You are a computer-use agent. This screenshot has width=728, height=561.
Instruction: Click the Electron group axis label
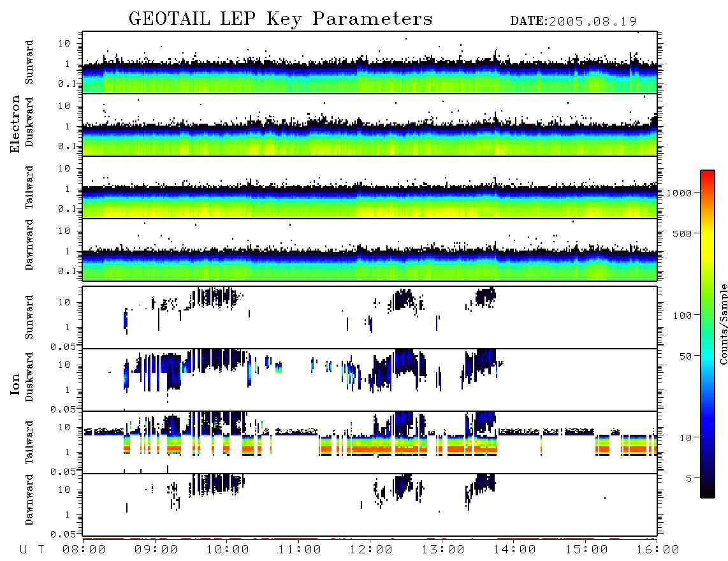(x=15, y=124)
